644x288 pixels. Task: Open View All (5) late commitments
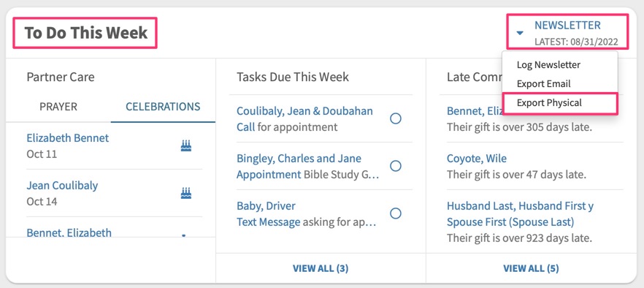tap(531, 269)
